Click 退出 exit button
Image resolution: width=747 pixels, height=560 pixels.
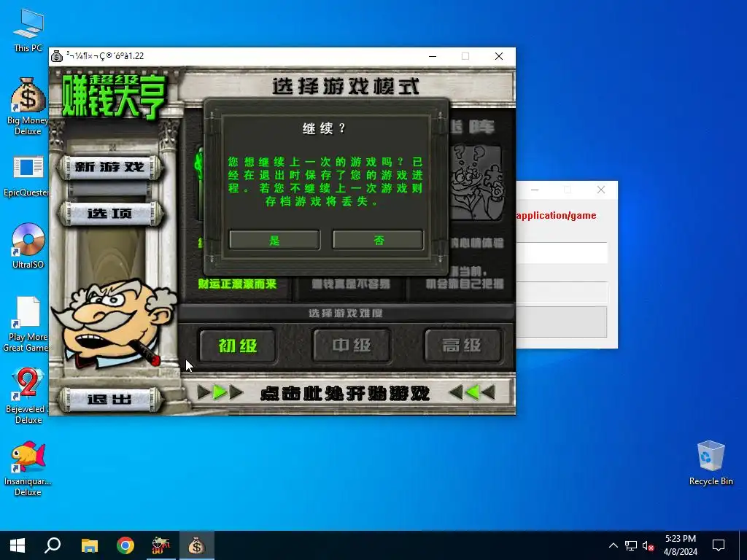[x=109, y=400]
